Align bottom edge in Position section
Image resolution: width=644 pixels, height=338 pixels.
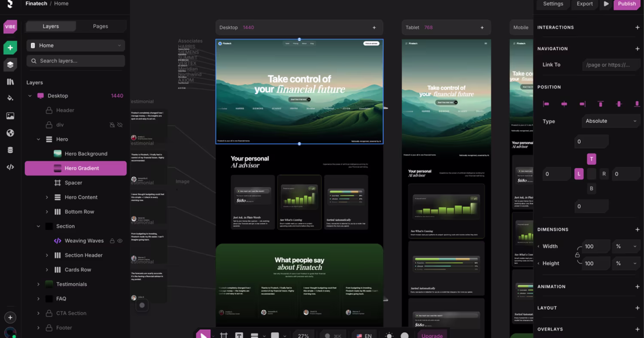coord(637,104)
